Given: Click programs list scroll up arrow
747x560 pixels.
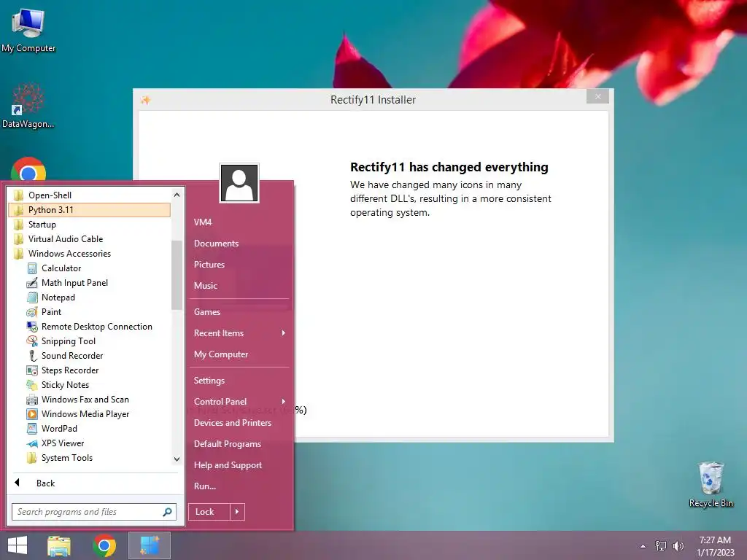Looking at the screenshot, I should pyautogui.click(x=177, y=195).
